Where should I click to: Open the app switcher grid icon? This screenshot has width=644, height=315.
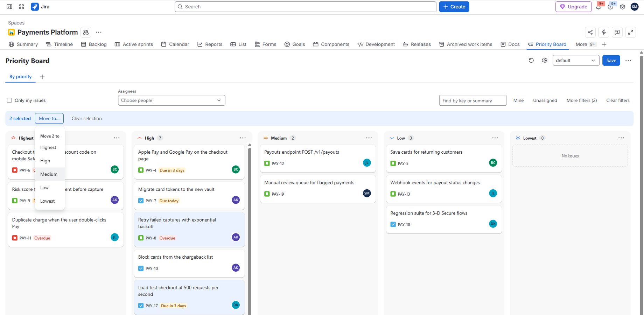tap(21, 7)
